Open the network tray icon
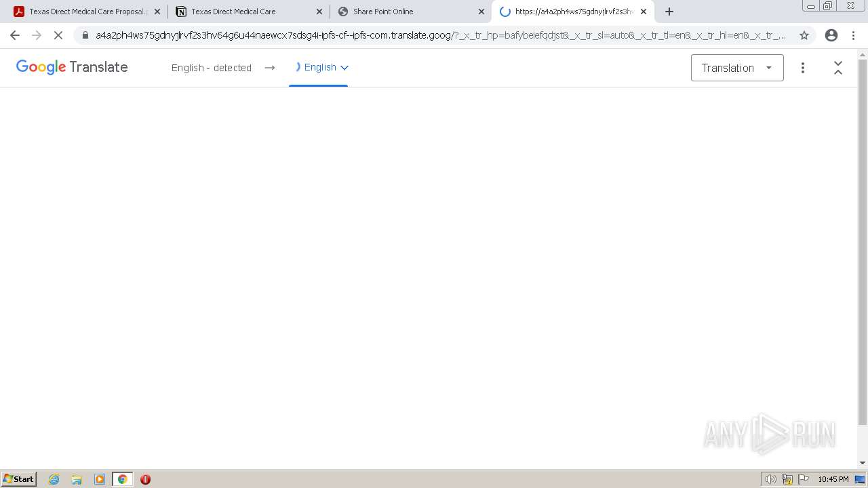Screen dimensions: 868x488 pos(787,479)
